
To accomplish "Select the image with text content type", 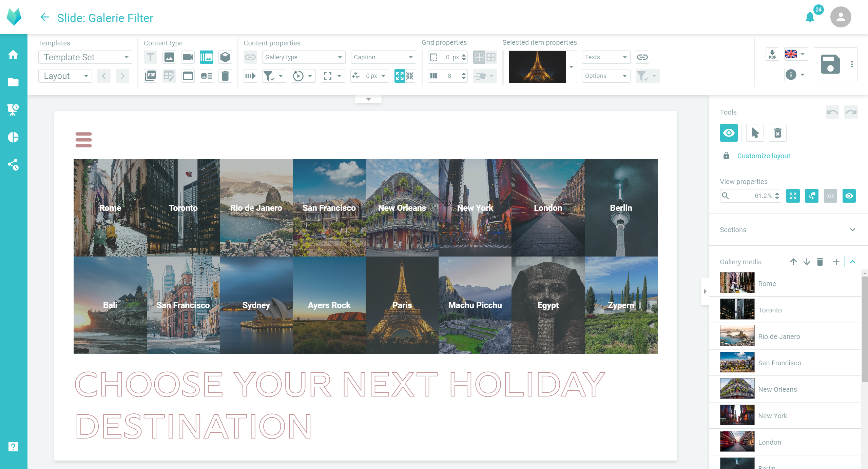I will tap(206, 76).
